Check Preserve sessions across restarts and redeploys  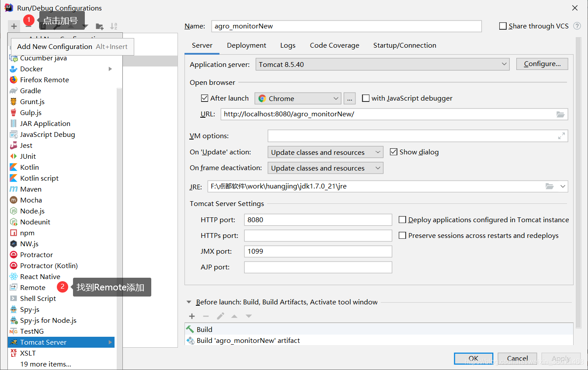[402, 236]
